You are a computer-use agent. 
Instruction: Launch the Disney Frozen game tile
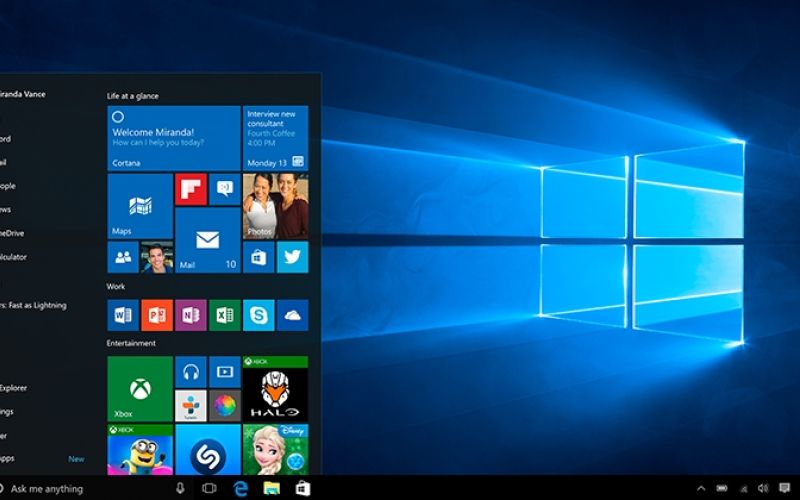276,449
